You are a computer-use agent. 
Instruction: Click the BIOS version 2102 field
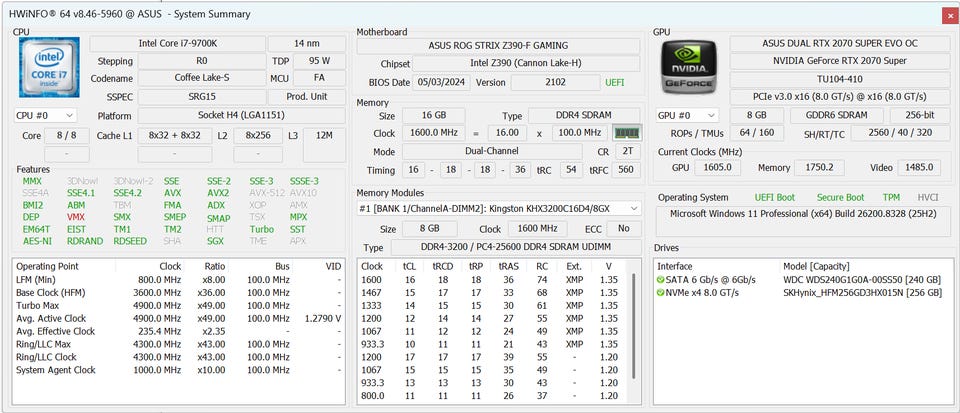[x=555, y=82]
